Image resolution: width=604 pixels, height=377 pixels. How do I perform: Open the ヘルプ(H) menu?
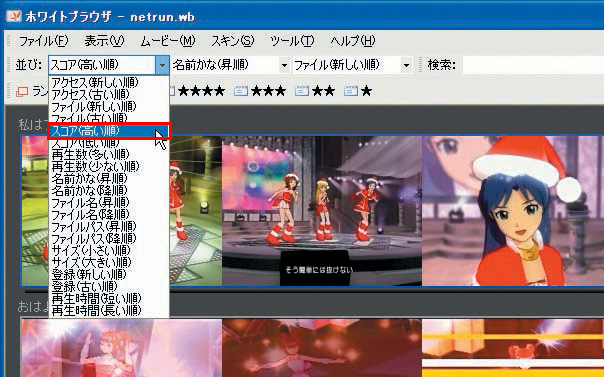[352, 41]
